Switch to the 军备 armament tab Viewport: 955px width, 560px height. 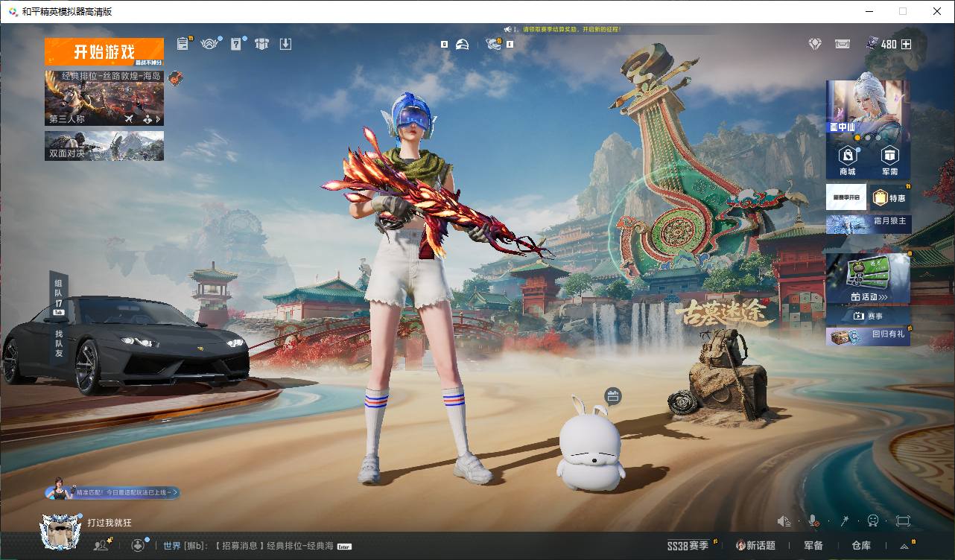click(x=813, y=545)
